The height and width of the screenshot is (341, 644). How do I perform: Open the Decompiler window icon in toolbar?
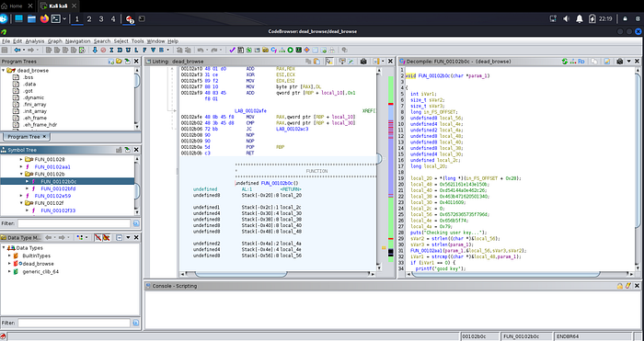coord(273,50)
